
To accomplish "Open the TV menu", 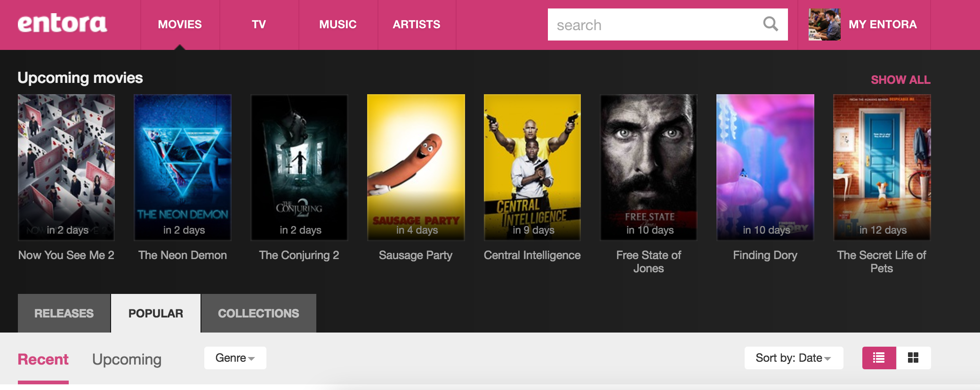I will point(259,24).
